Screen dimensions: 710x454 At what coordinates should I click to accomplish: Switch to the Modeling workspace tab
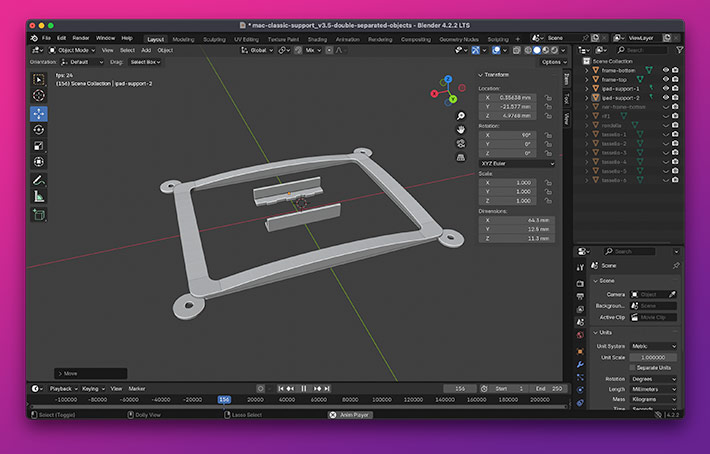183,38
